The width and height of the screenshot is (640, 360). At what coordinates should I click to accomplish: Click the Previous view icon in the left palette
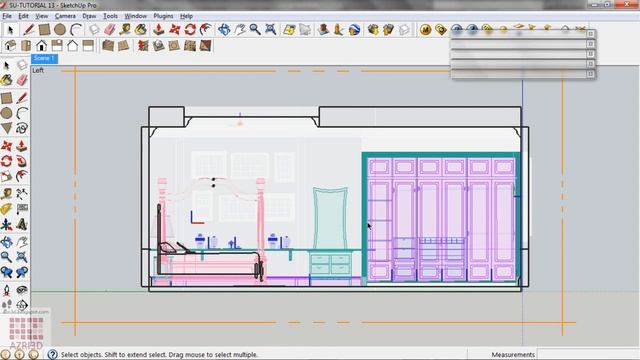click(x=7, y=272)
